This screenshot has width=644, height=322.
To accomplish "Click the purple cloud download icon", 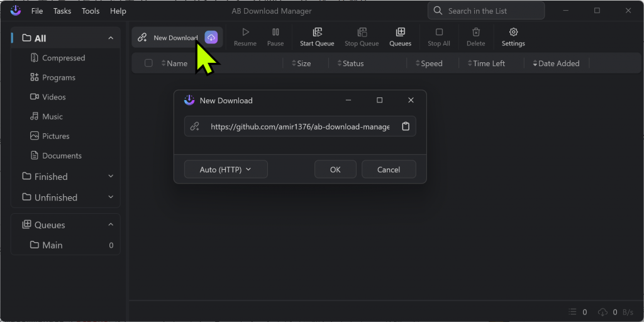I will pyautogui.click(x=211, y=37).
